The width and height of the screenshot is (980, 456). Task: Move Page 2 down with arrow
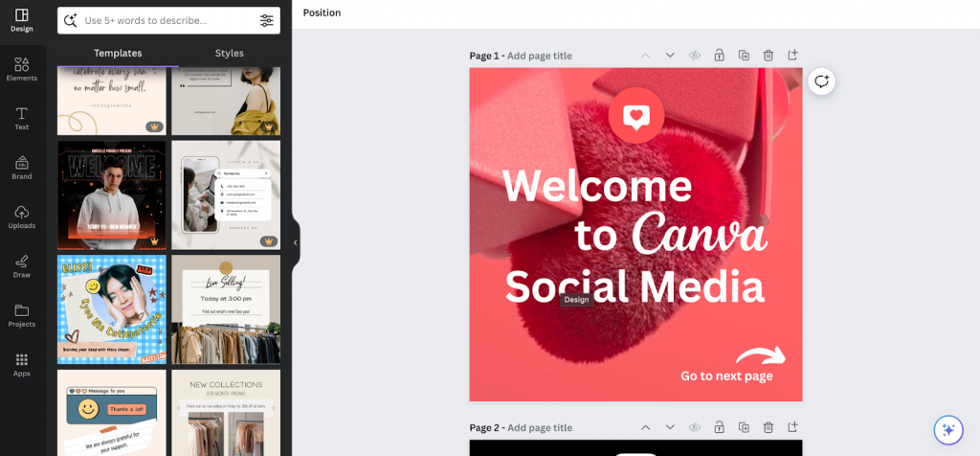tap(670, 427)
